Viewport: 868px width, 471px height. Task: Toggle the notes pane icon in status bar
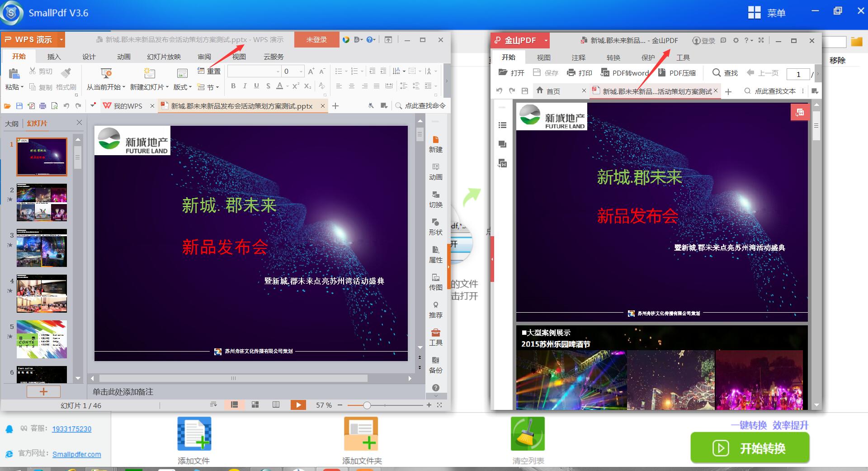click(x=213, y=404)
